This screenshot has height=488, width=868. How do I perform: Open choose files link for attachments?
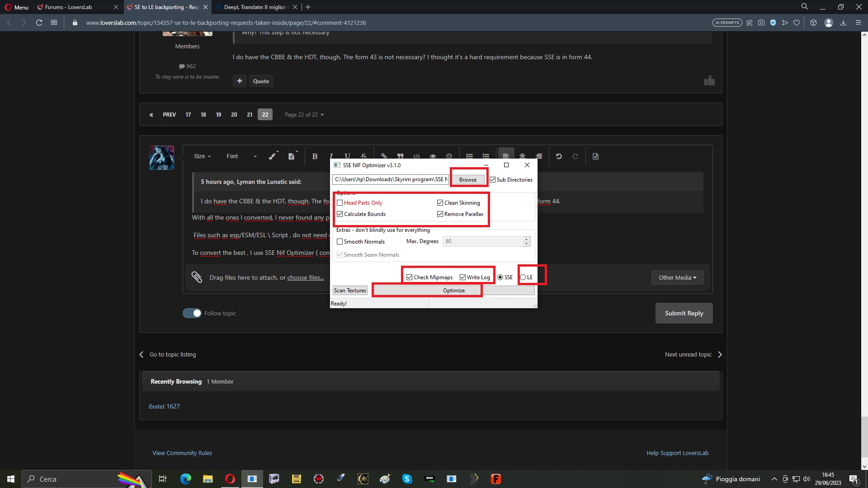coord(306,278)
